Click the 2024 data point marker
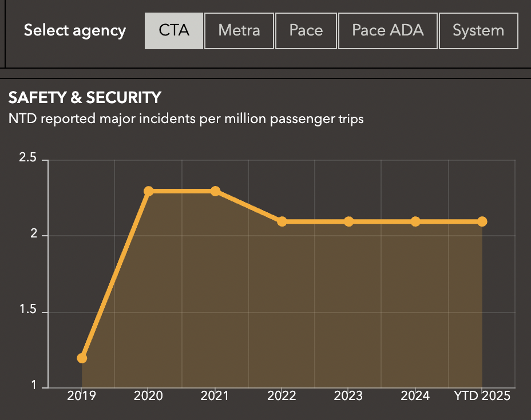531x420 pixels. pyautogui.click(x=415, y=221)
